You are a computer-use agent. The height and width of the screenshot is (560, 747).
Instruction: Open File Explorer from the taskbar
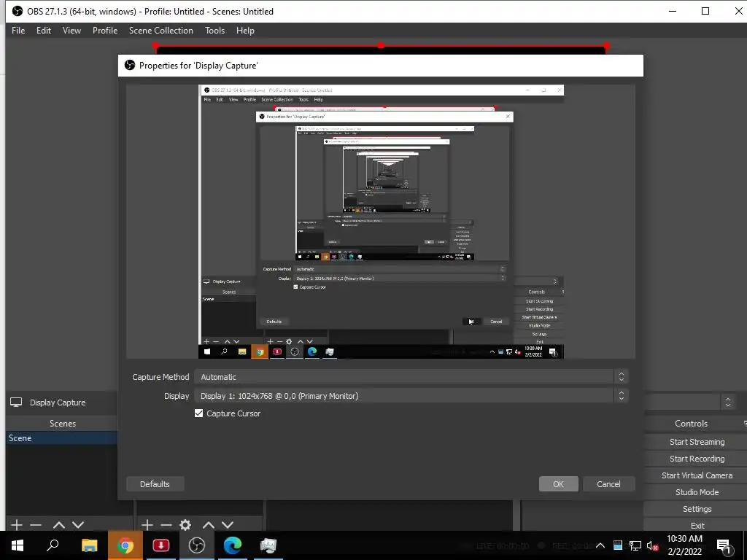89,545
